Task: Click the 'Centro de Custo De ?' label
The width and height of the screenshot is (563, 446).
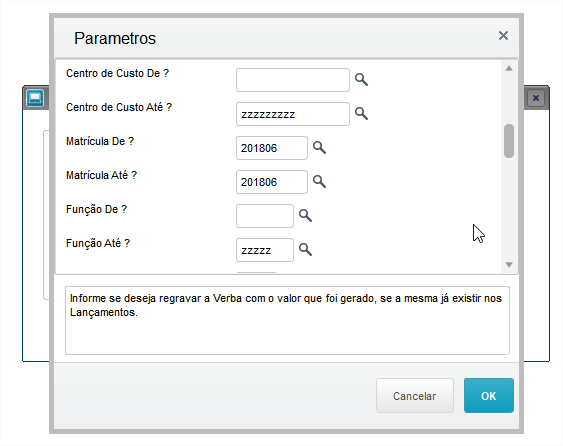Action: pyautogui.click(x=117, y=73)
